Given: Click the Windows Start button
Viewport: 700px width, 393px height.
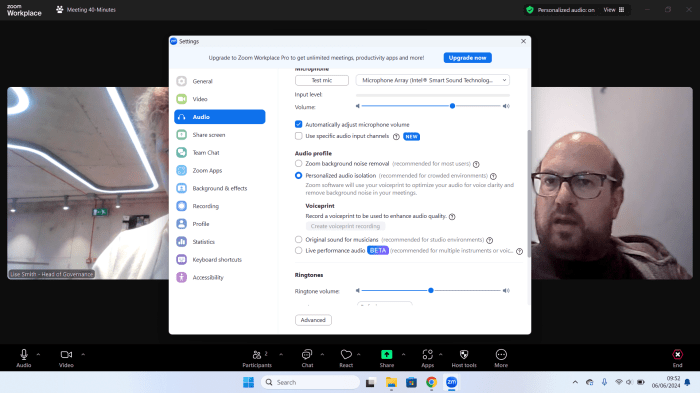Looking at the screenshot, I should (x=248, y=382).
